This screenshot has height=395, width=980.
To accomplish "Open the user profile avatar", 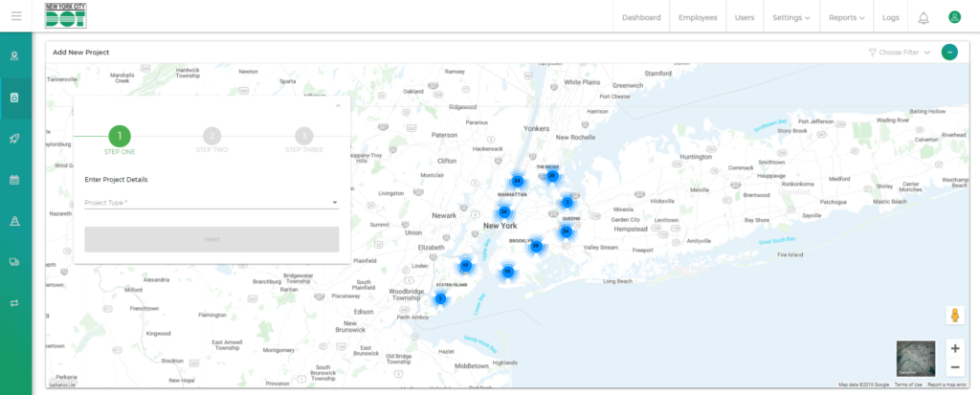I will point(954,17).
